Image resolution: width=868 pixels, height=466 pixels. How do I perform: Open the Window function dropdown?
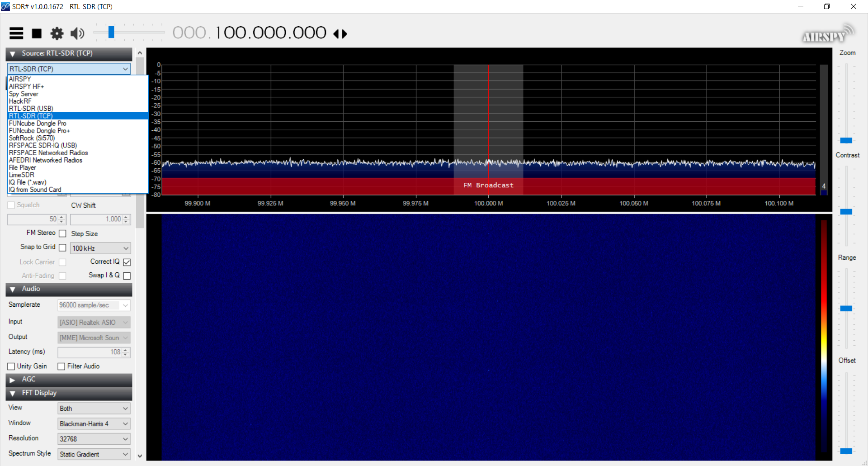94,423
